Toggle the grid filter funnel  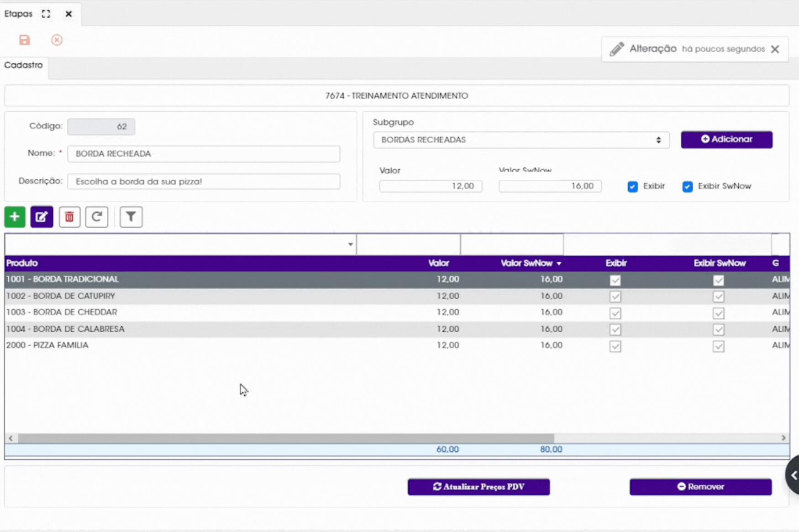tap(131, 217)
